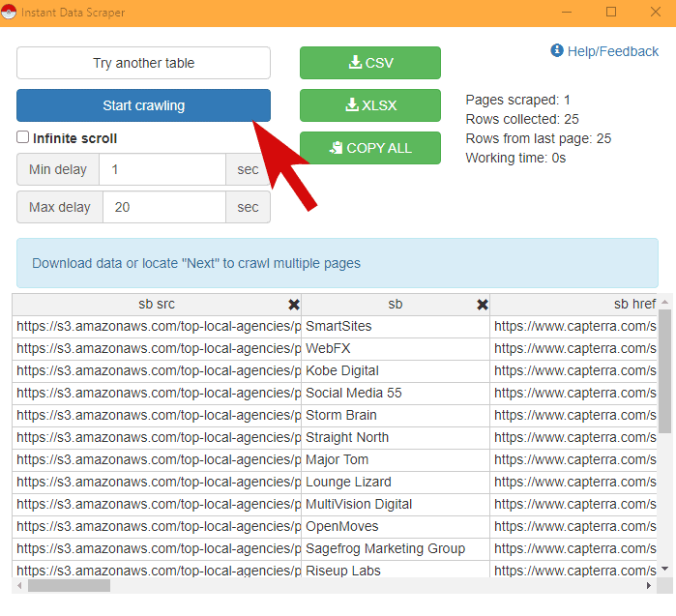Click the horizontal scrollbar thumb
Viewport: 676px width, 616px height.
pos(69,585)
